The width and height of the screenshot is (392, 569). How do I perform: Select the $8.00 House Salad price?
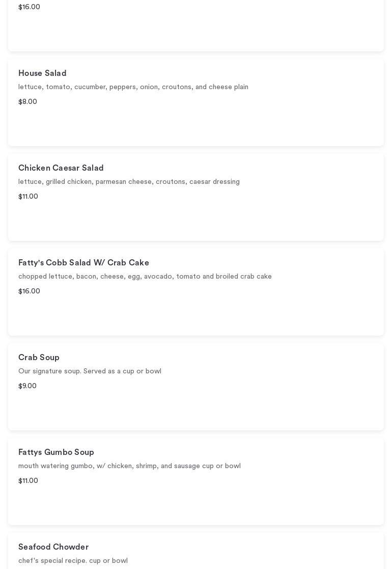pyautogui.click(x=27, y=102)
